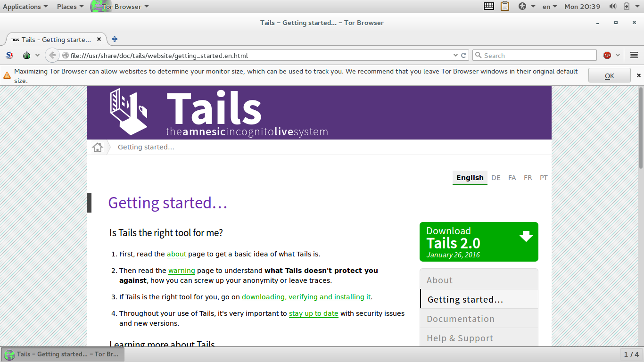Dismiss the maximizing warning notification bar
The image size is (644, 362).
pos(639,75)
